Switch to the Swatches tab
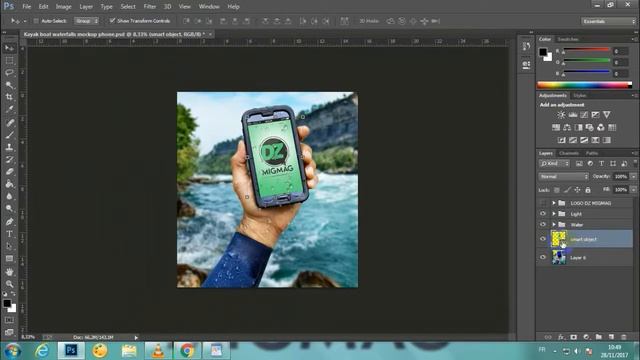This screenshot has width=640, height=360. coord(568,39)
